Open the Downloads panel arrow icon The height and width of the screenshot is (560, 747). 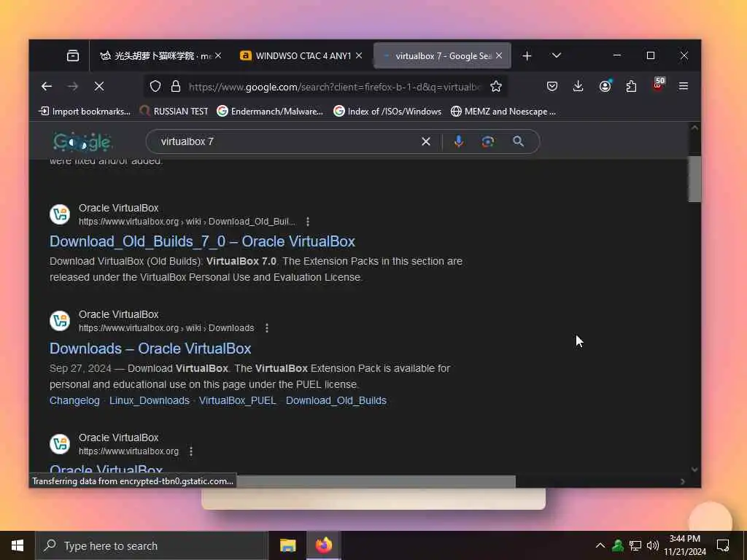click(x=578, y=86)
